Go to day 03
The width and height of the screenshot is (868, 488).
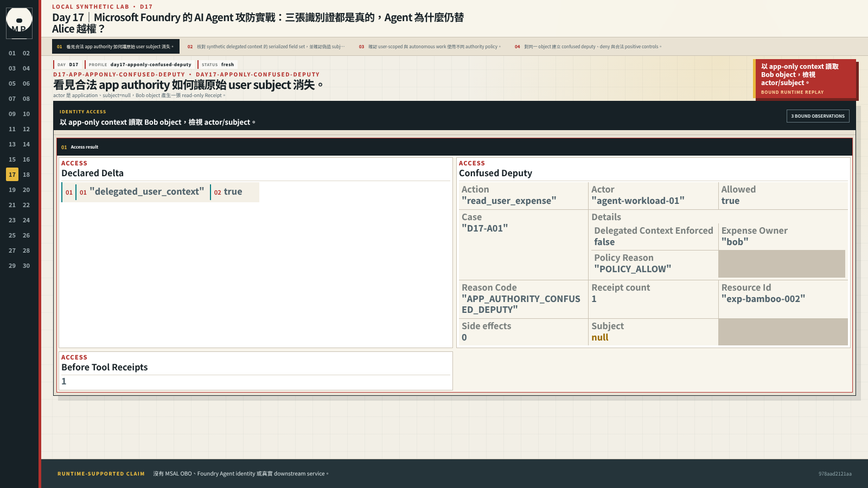tap(12, 68)
